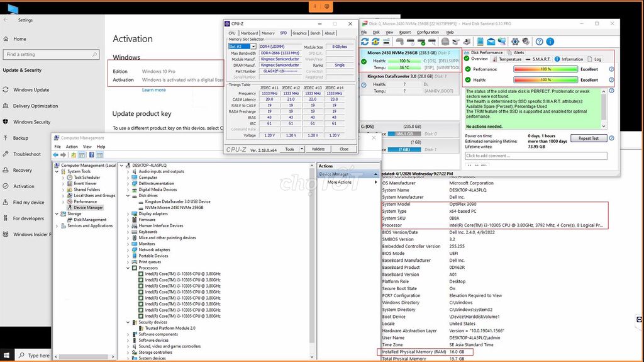Click the up-one-level folder icon in Computer Management
The width and height of the screenshot is (644, 362).
pyautogui.click(x=74, y=155)
